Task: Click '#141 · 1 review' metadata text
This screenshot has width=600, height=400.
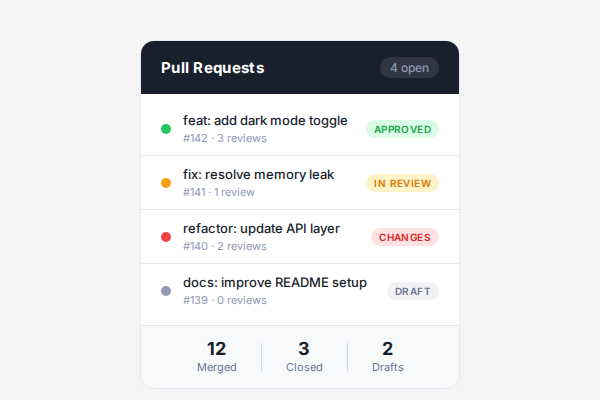Action: click(218, 192)
